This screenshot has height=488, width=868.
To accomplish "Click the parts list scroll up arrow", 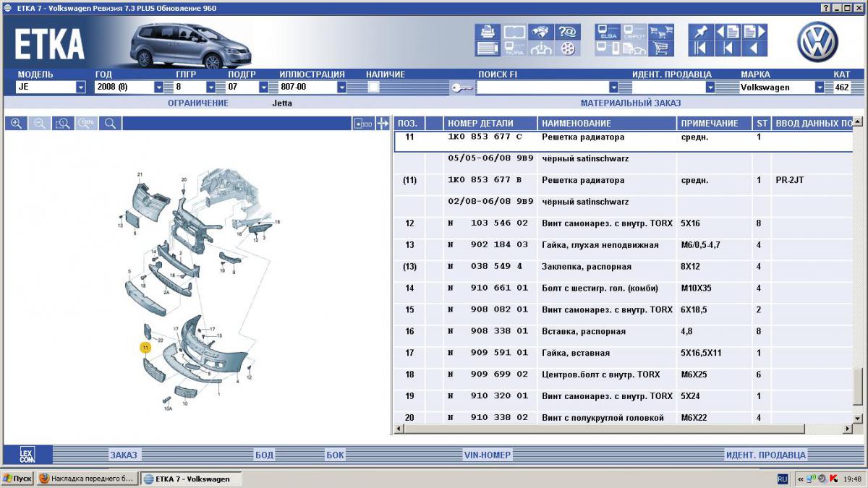I will point(858,122).
